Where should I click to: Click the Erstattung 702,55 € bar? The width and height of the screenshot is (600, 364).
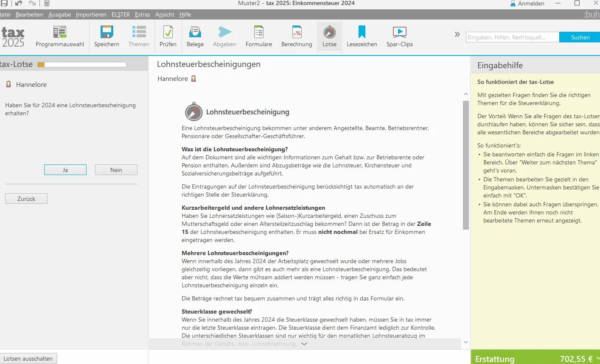coord(536,357)
